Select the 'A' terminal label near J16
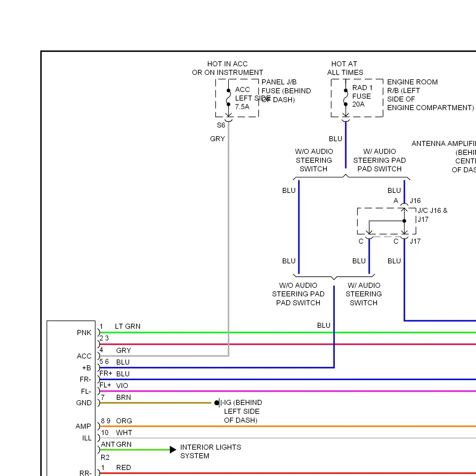 (396, 201)
